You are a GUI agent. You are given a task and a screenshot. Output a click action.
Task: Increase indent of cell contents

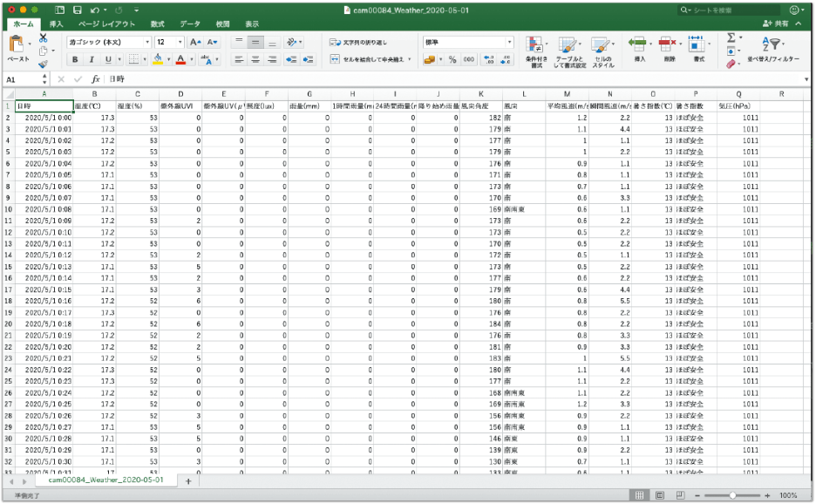coord(309,60)
